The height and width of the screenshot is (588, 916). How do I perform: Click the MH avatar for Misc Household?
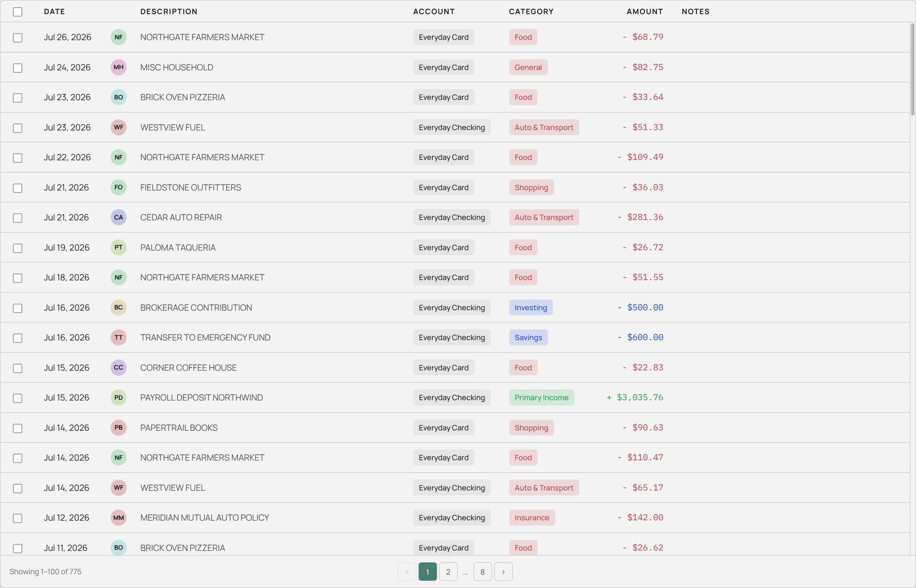pos(119,67)
